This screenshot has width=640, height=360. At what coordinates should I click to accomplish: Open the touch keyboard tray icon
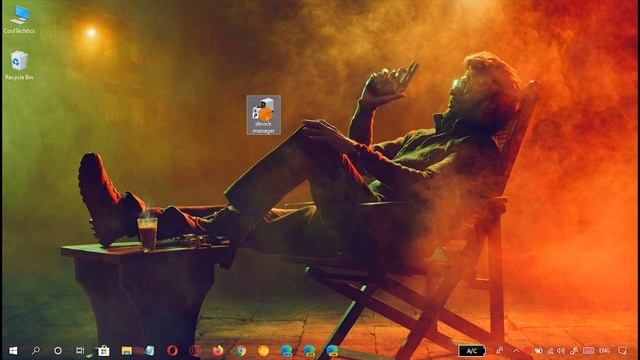click(x=588, y=351)
